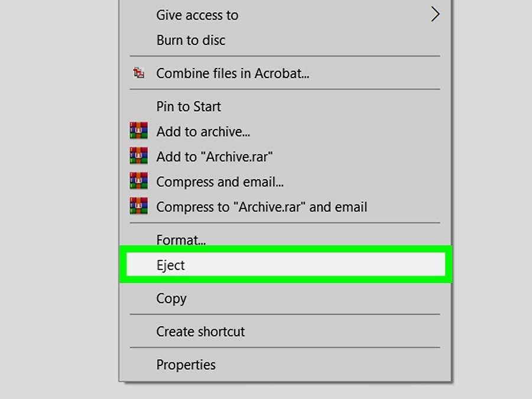Click the WinRAR icon beside Compress to "Archive.rar" and email

(139, 207)
